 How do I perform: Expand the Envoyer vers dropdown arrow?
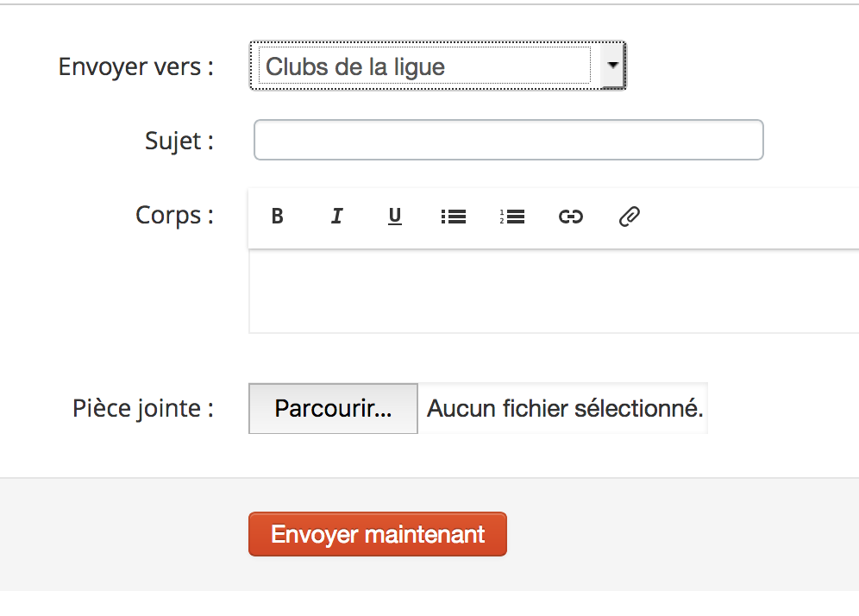[x=612, y=66]
